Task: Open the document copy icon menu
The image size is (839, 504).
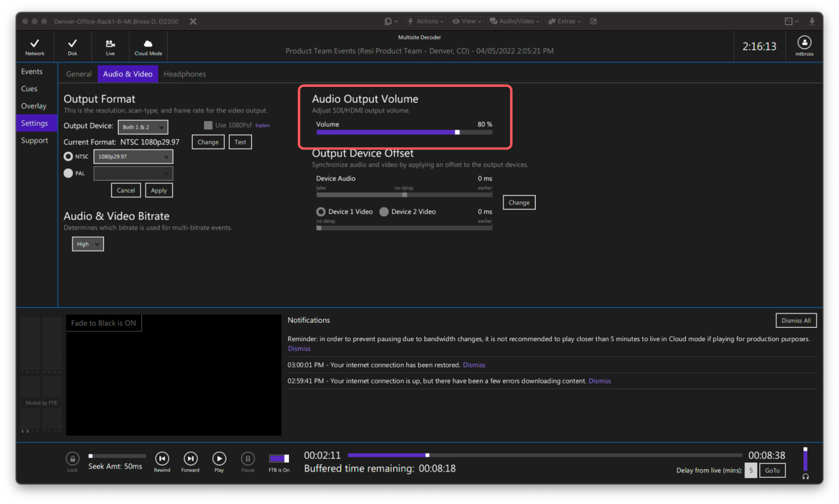Action: pos(390,21)
